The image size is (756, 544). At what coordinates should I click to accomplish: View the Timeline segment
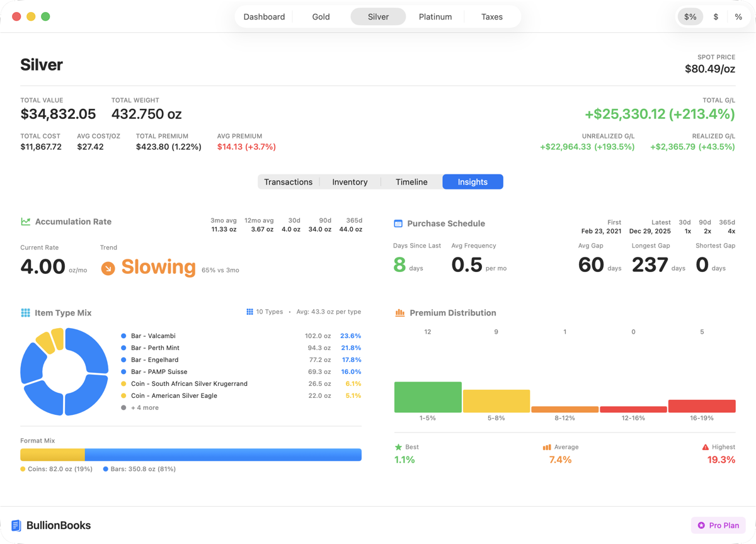pyautogui.click(x=411, y=182)
